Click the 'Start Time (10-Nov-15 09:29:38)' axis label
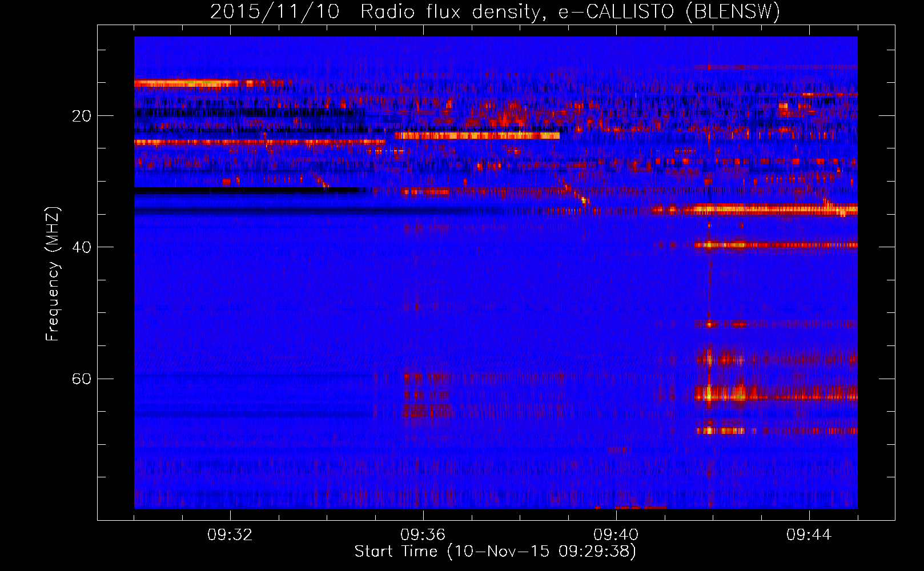The image size is (924, 571). pyautogui.click(x=495, y=552)
